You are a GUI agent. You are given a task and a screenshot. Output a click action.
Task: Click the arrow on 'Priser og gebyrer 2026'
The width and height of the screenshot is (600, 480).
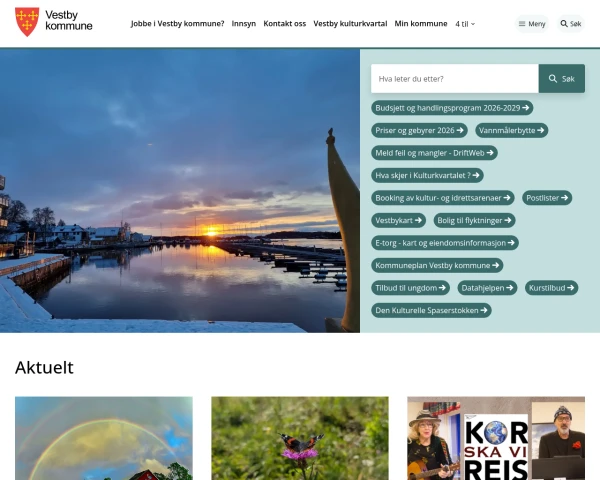point(460,131)
